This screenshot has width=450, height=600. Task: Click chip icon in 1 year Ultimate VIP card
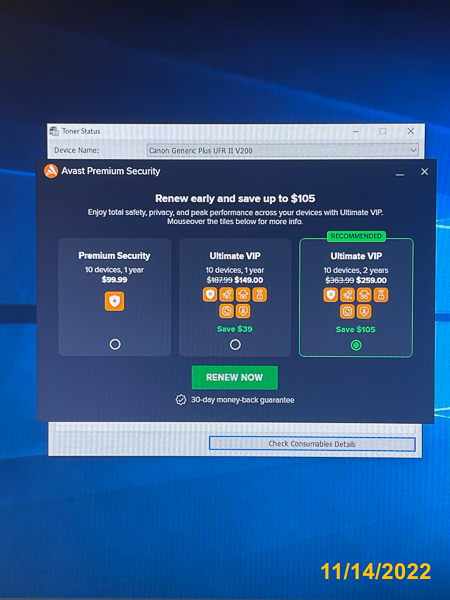click(x=227, y=311)
